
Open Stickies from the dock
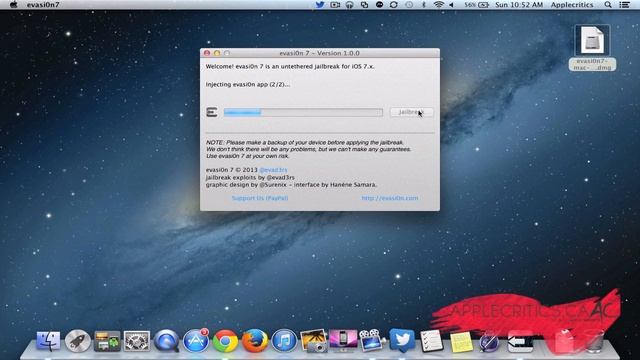click(461, 341)
